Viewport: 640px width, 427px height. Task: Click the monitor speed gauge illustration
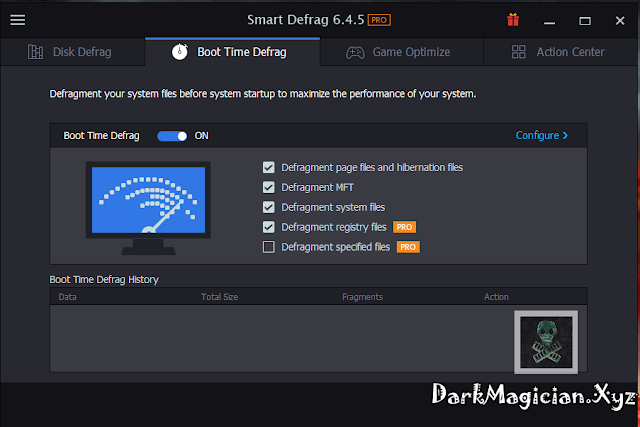(148, 208)
